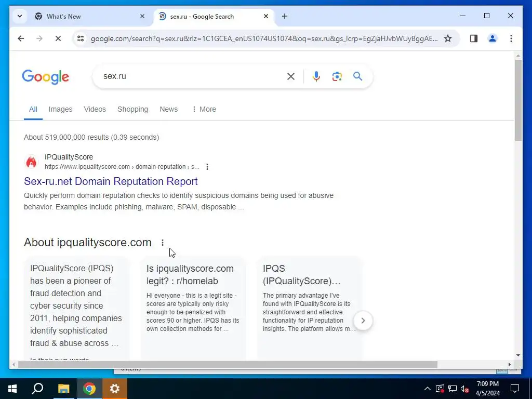Image resolution: width=532 pixels, height=399 pixels.
Task: Stop loading the page
Action: [58, 38]
